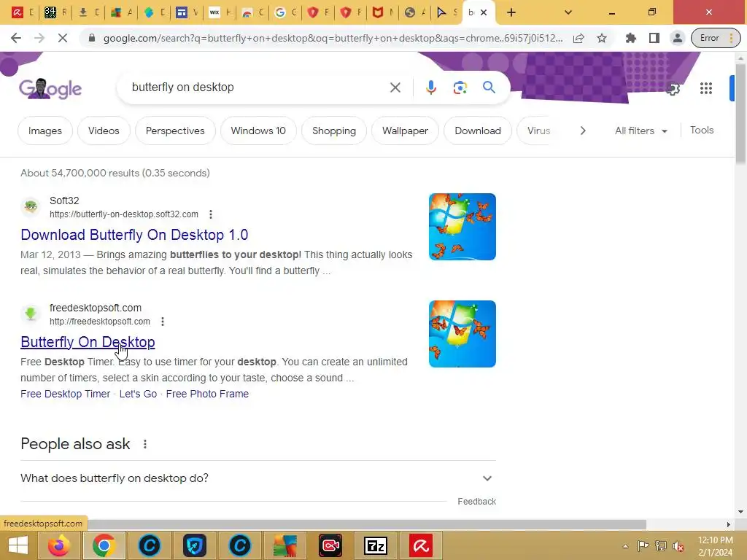Screen dimensions: 747x560
Task: Open the Let's Go sitelink
Action: 138,394
